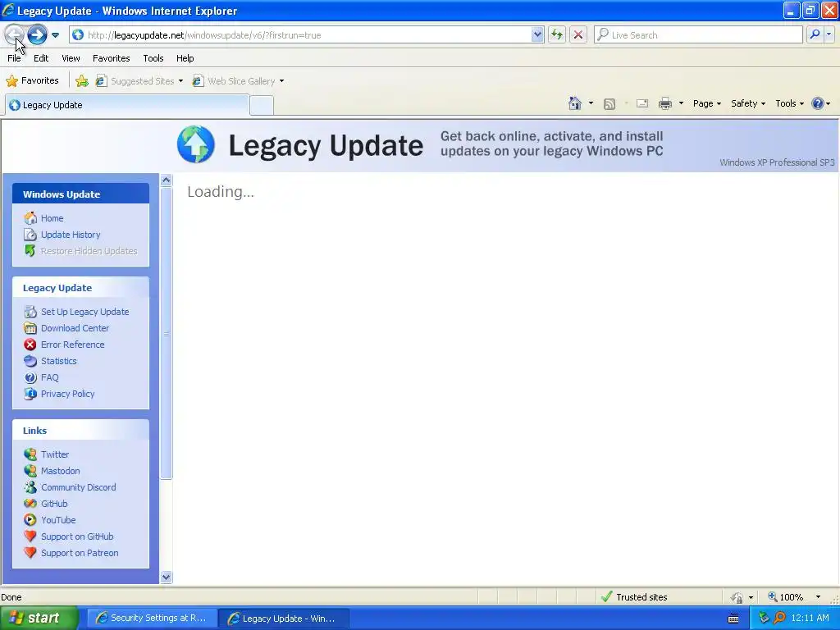Switch to Security Settings taskbar window
The image size is (840, 630).
coord(152,619)
